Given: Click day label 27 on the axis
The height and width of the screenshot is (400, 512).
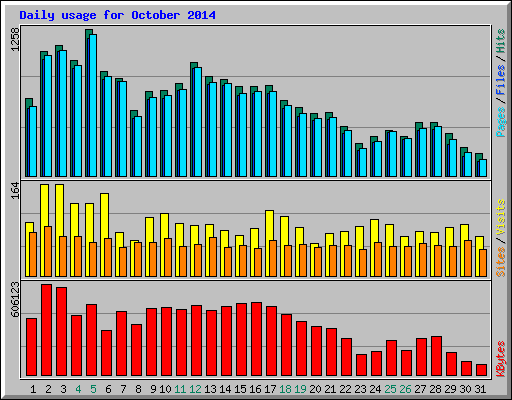Looking at the screenshot, I should coord(420,389).
